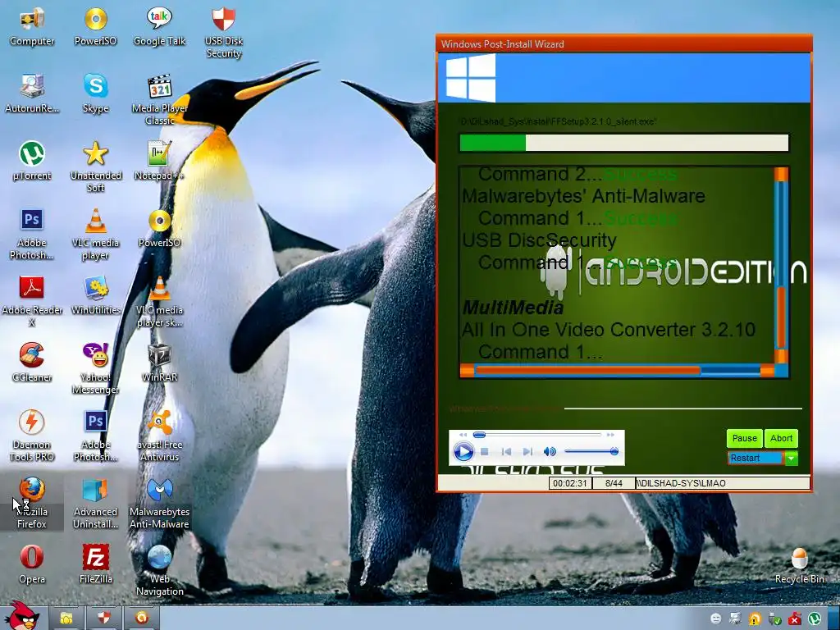This screenshot has height=630, width=840.
Task: Pause the post-install wizard
Action: (x=744, y=438)
